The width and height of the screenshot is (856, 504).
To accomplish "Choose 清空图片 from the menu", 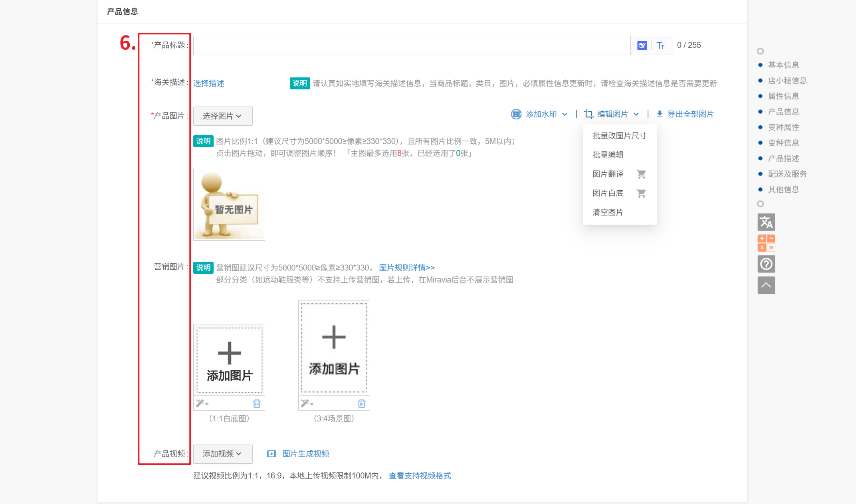I will 608,212.
